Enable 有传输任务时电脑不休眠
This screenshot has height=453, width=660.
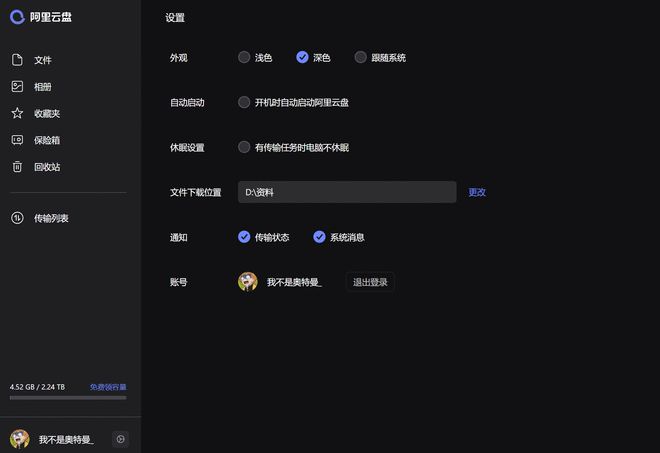244,147
